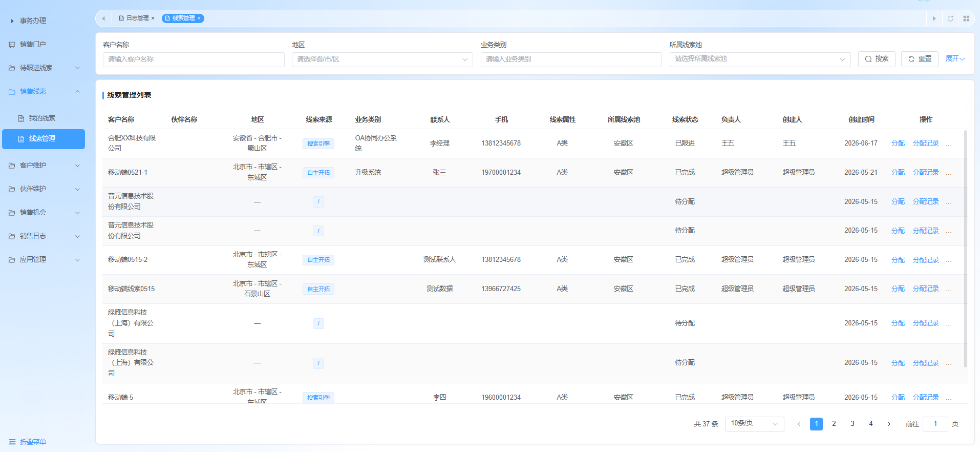
Task: Click the table vertical scrollbar
Action: (x=965, y=249)
